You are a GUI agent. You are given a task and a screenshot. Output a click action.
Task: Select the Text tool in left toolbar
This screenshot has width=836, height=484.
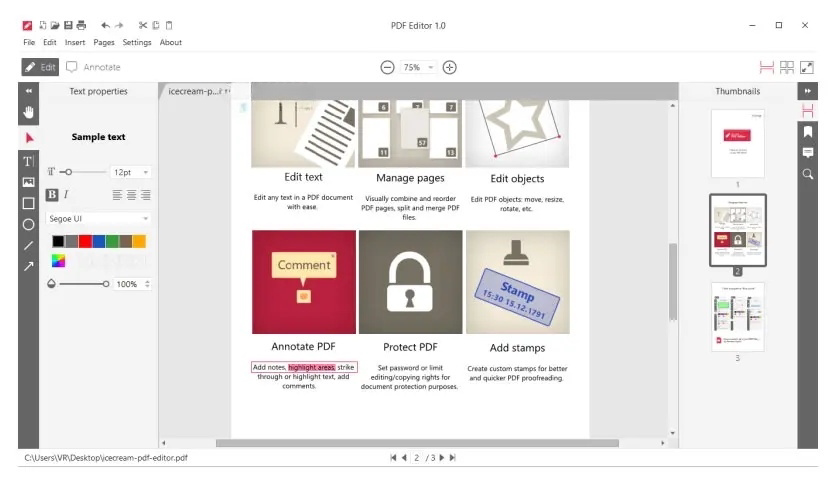pos(29,161)
